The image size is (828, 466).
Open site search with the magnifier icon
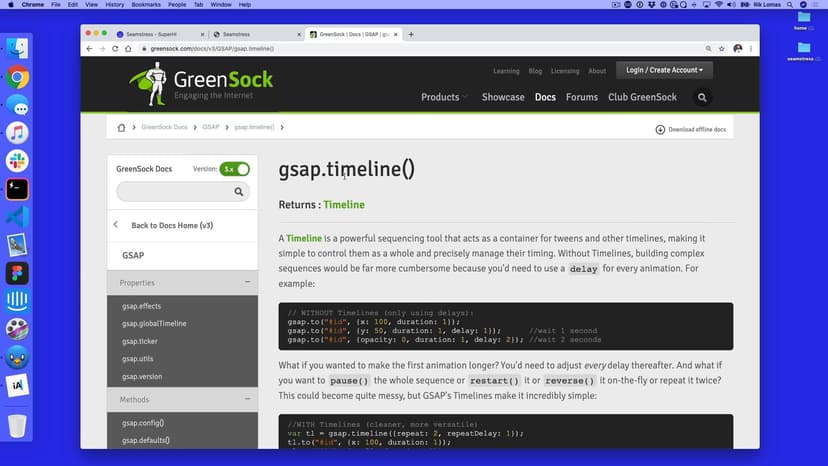pos(702,97)
